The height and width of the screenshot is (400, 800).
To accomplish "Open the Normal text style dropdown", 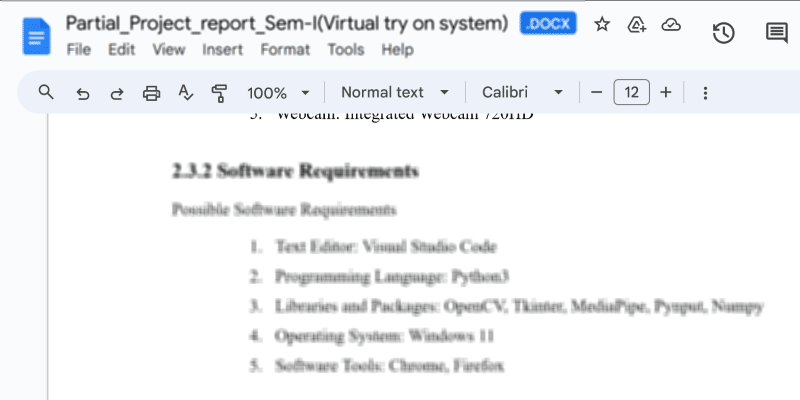I will click(x=395, y=93).
